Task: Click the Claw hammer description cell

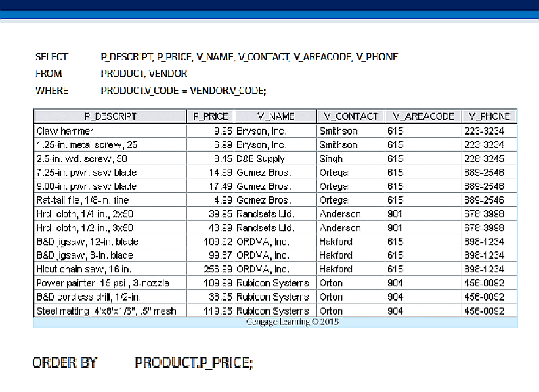Action: pyautogui.click(x=65, y=131)
